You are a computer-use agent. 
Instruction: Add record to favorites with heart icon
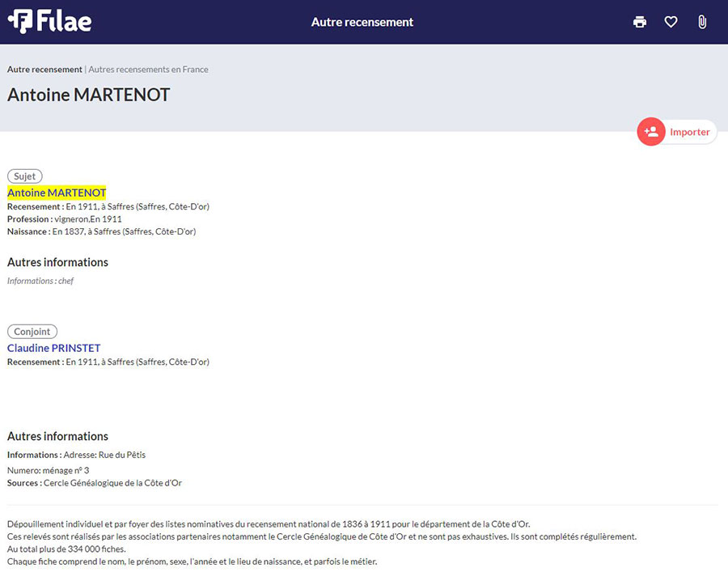click(671, 22)
